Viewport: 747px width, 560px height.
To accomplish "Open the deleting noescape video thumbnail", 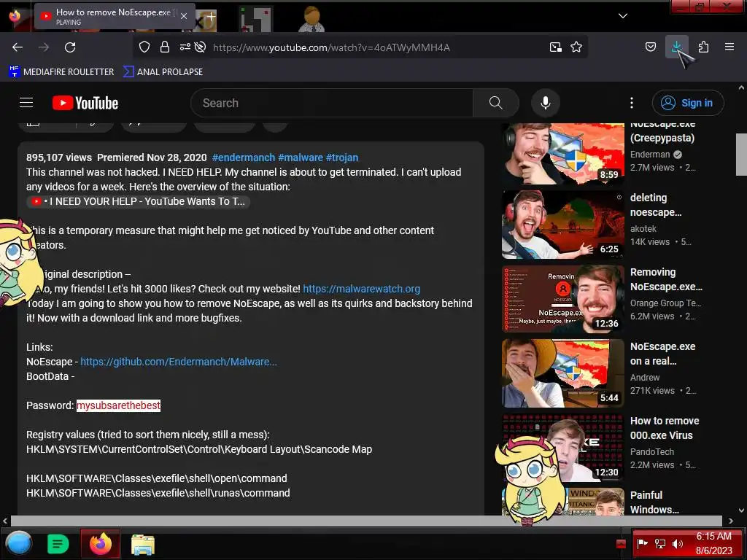I will pyautogui.click(x=562, y=225).
